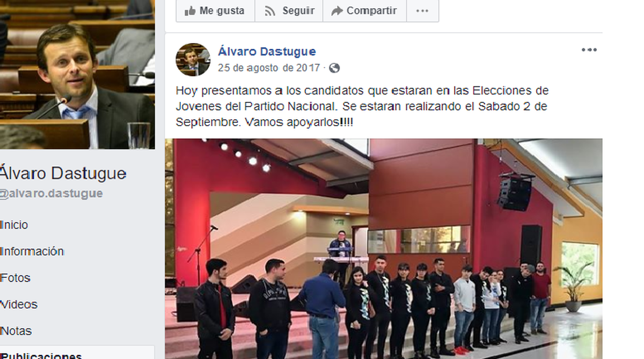This screenshot has height=359, width=644.
Task: Open the Notas section
Action: (x=16, y=331)
